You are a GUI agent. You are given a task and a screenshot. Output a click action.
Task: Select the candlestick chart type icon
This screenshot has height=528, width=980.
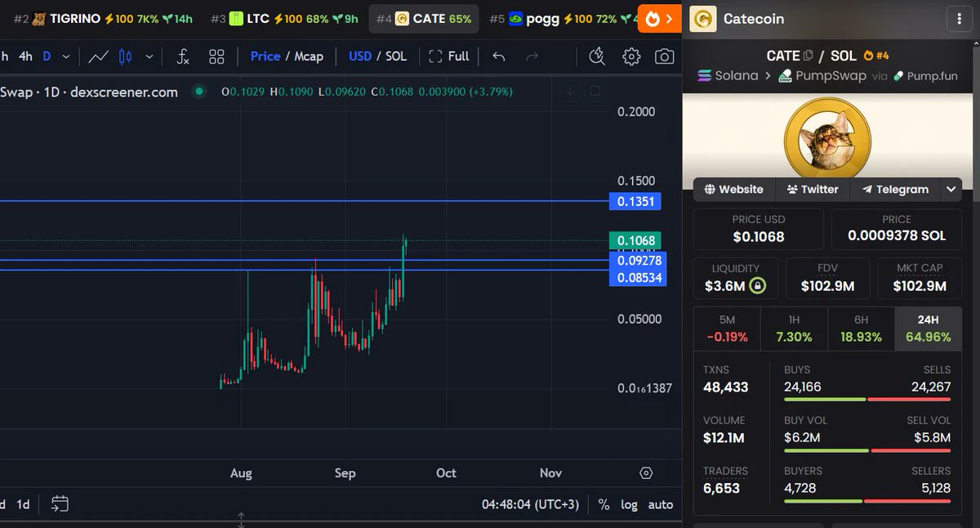click(125, 56)
